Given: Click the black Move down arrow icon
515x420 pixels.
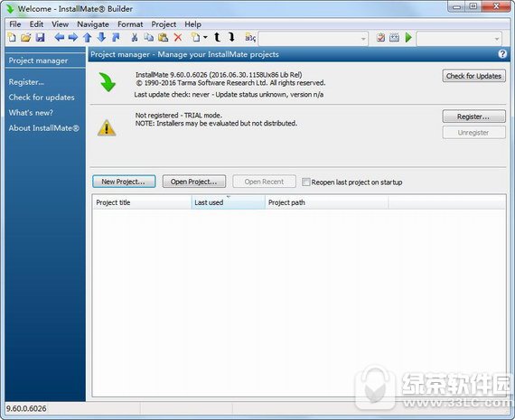Looking at the screenshot, I should pyautogui.click(x=231, y=37).
